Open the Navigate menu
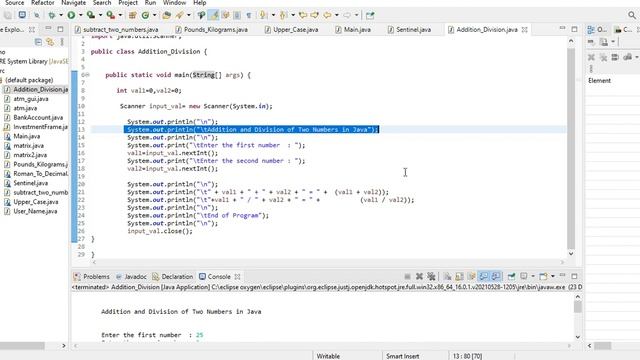The width and height of the screenshot is (640, 360). (73, 3)
